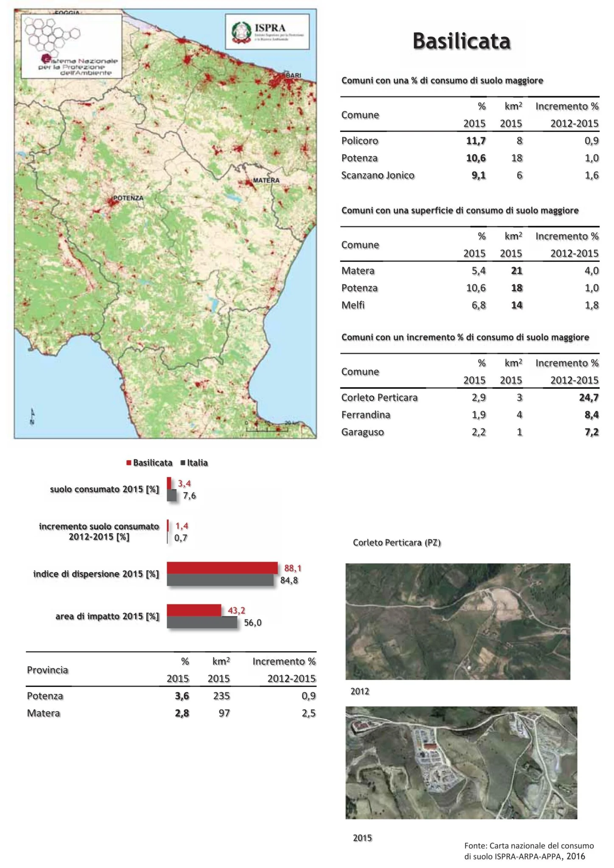The width and height of the screenshot is (614, 868).
Task: Click heading 'Comuni con una % di consumo di suolo maggiore'
Action: (x=442, y=81)
